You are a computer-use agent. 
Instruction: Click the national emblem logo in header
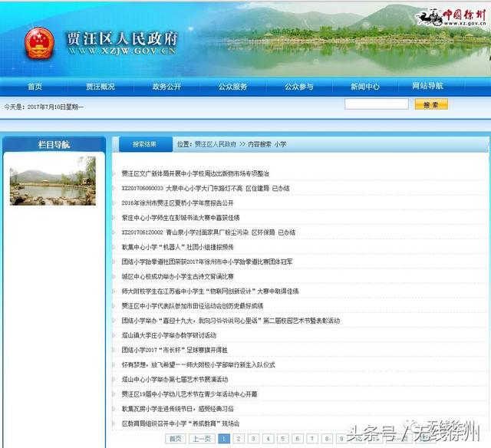(x=39, y=44)
